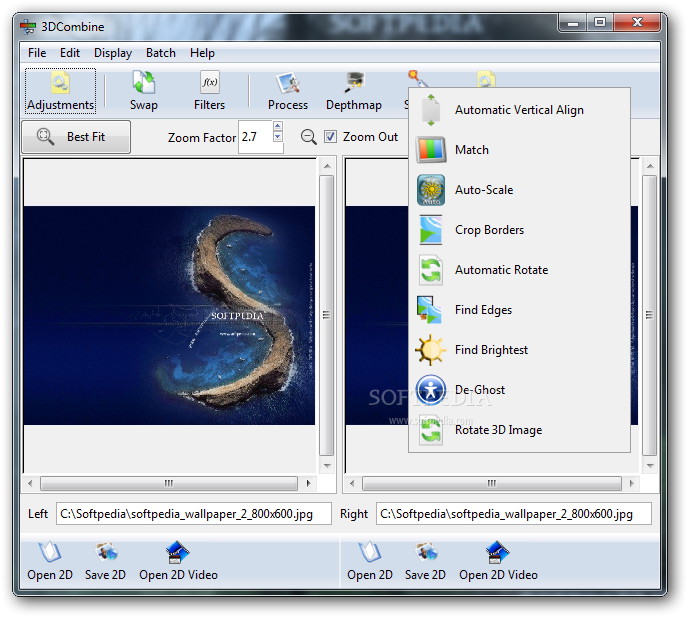The image size is (688, 617).
Task: Click Open 2D Video for left image
Action: click(178, 562)
